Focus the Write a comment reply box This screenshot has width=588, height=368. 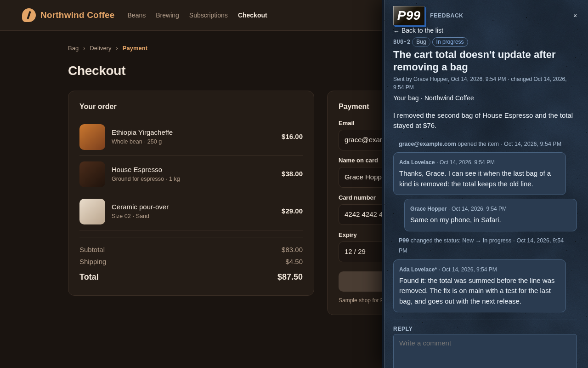coord(485,351)
